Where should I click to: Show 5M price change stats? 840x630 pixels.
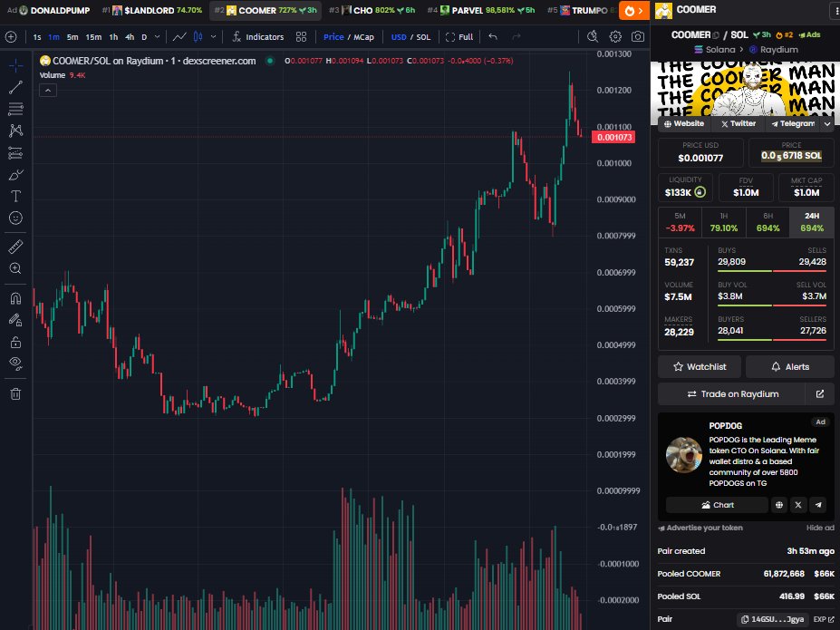[x=680, y=222]
